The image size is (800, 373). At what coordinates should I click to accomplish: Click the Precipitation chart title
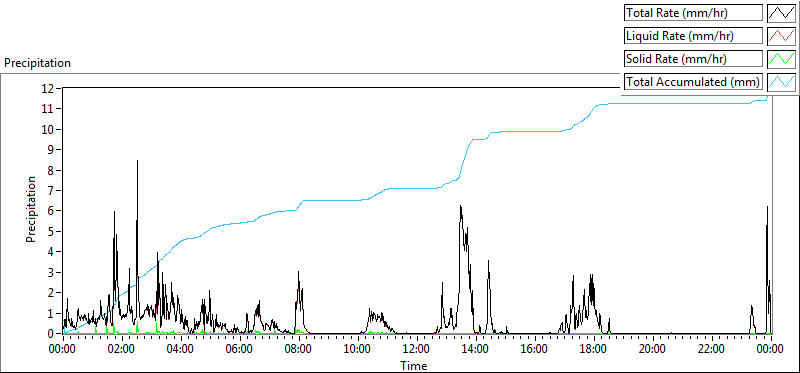[x=37, y=63]
